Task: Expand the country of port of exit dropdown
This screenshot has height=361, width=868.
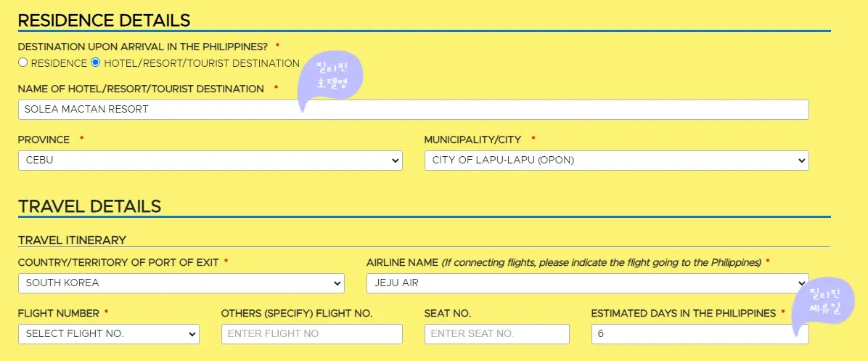Action: (x=181, y=283)
